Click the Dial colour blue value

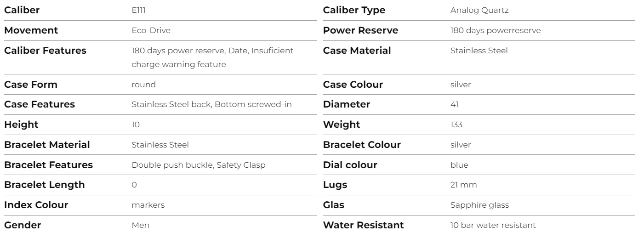[x=459, y=165]
